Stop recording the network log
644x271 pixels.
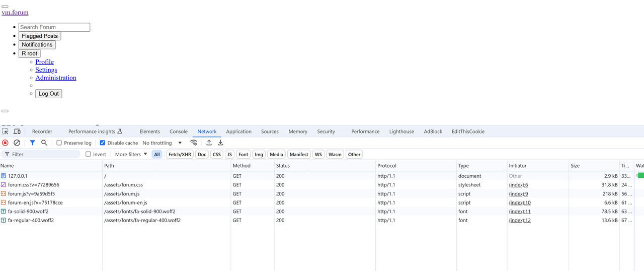click(x=6, y=143)
